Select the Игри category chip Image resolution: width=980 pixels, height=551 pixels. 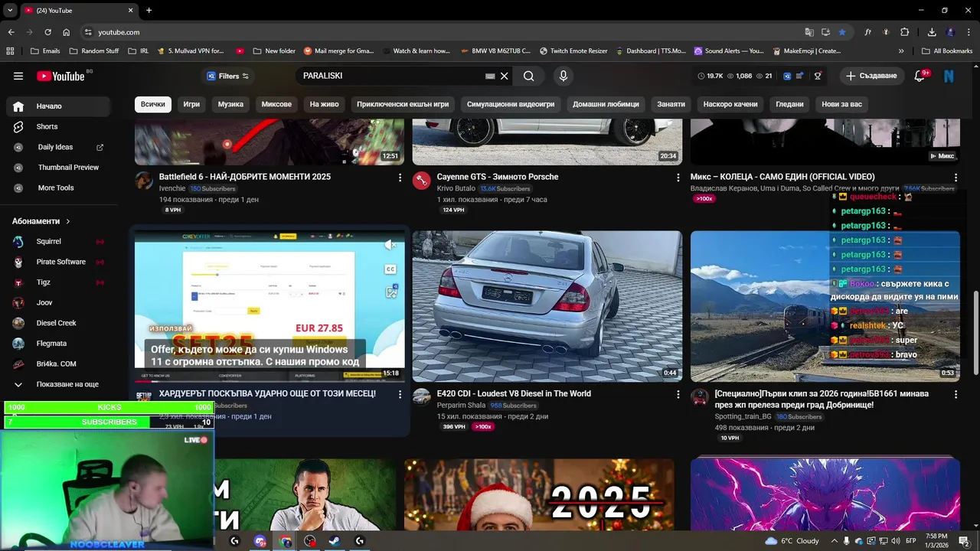[x=191, y=104]
